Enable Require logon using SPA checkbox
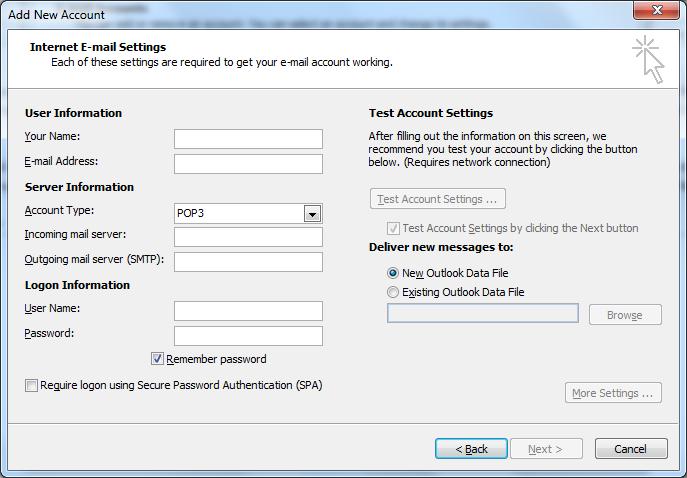This screenshot has height=478, width=687. 32,385
